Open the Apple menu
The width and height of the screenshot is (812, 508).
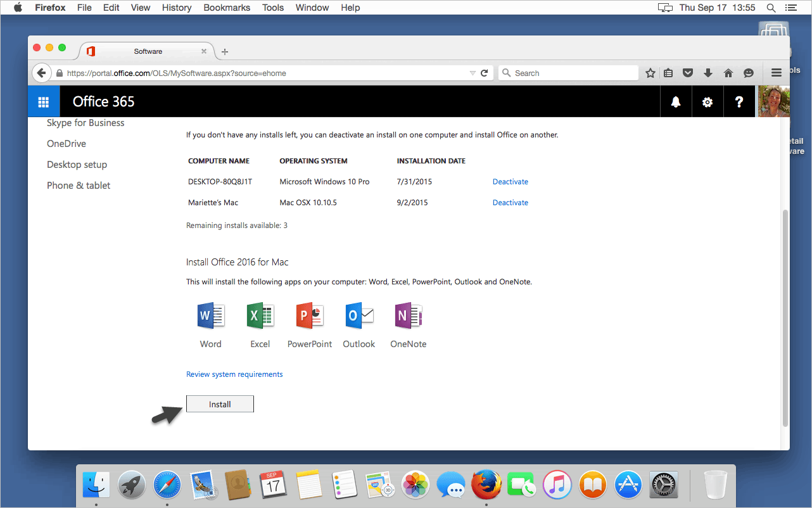pyautogui.click(x=18, y=8)
